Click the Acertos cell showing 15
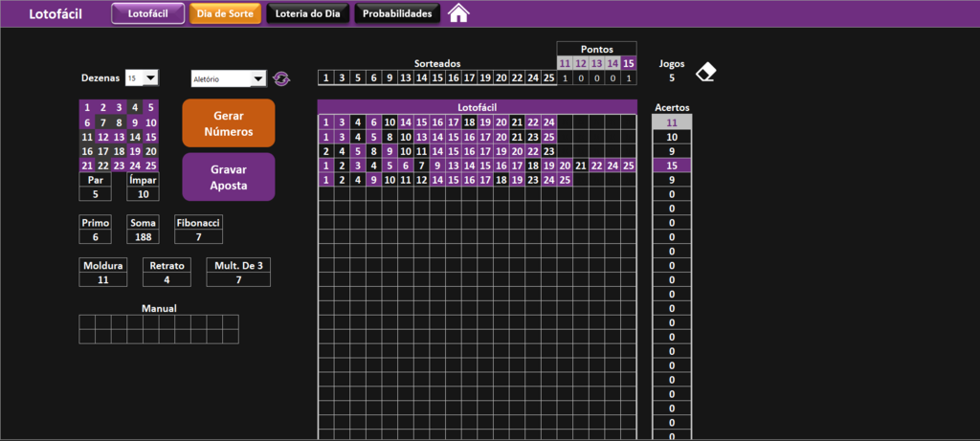This screenshot has width=980, height=441. coord(672,165)
